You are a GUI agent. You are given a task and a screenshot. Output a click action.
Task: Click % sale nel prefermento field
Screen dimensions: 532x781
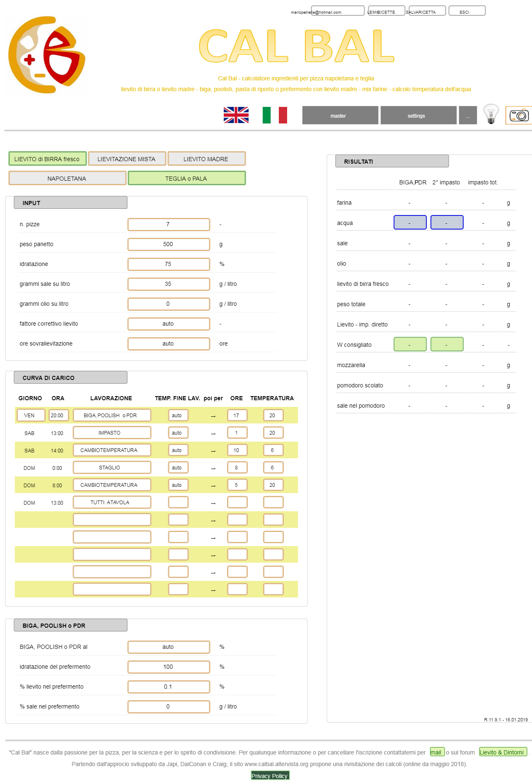click(x=169, y=706)
